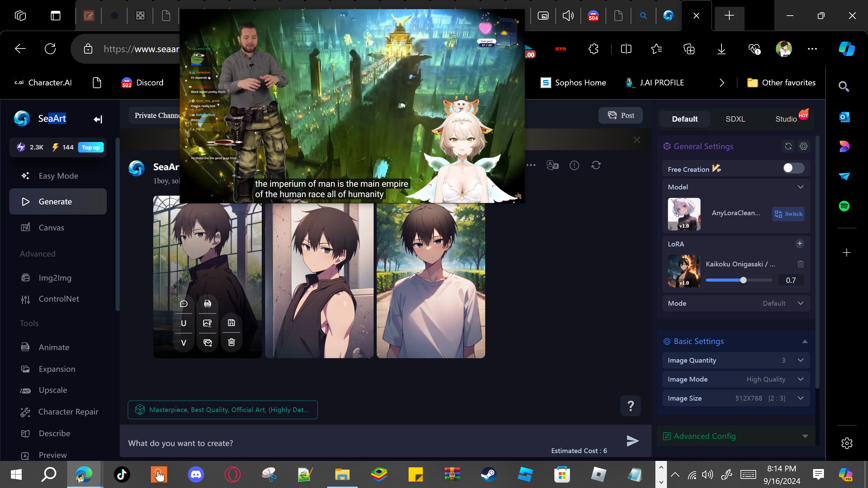868x488 pixels.
Task: Delete the first generated image
Action: click(231, 342)
